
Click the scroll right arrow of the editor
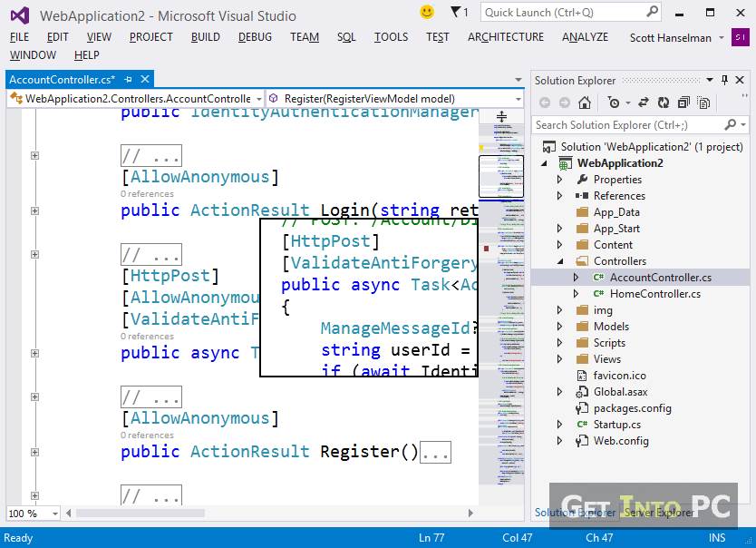click(x=470, y=514)
